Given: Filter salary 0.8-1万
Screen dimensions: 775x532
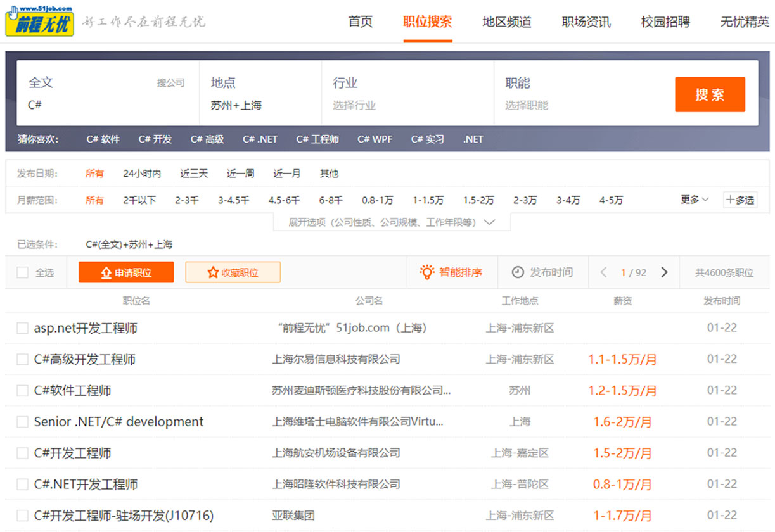Looking at the screenshot, I should point(378,200).
